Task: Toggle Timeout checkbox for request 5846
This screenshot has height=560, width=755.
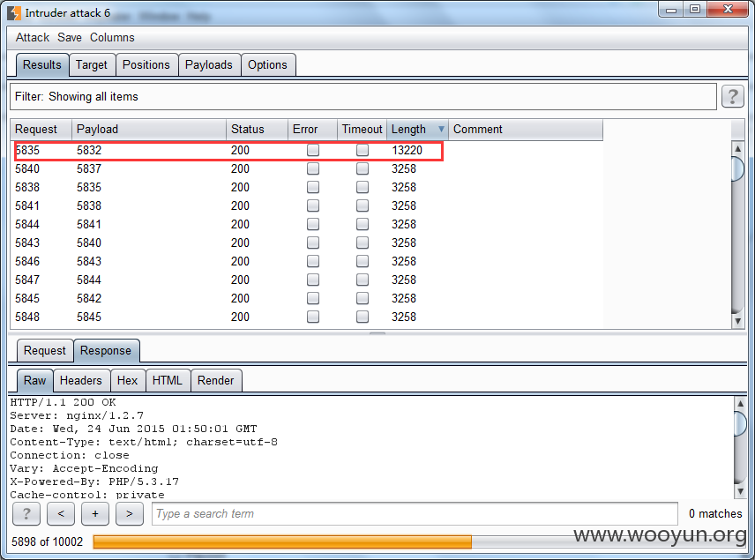Action: [x=363, y=261]
